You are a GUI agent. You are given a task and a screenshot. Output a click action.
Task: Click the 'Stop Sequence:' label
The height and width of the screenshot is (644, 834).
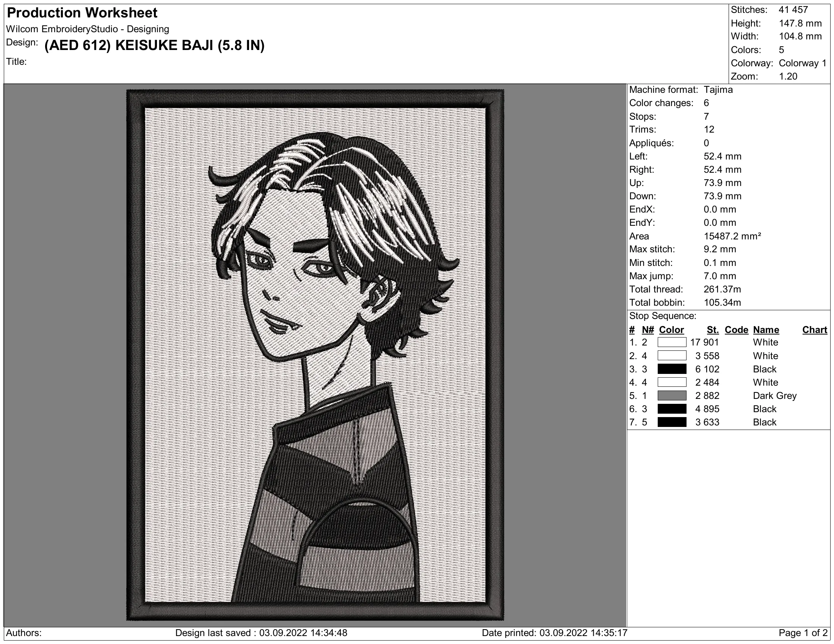[663, 316]
